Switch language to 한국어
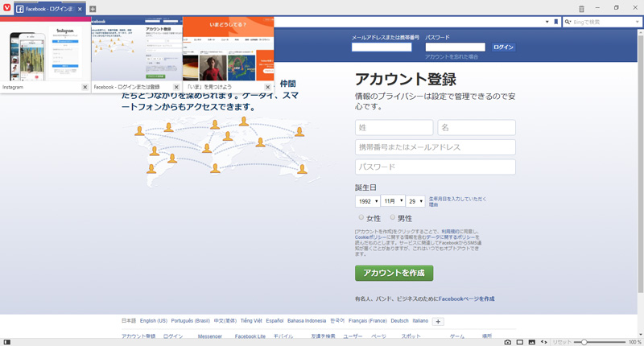The width and height of the screenshot is (644, 346). click(337, 321)
